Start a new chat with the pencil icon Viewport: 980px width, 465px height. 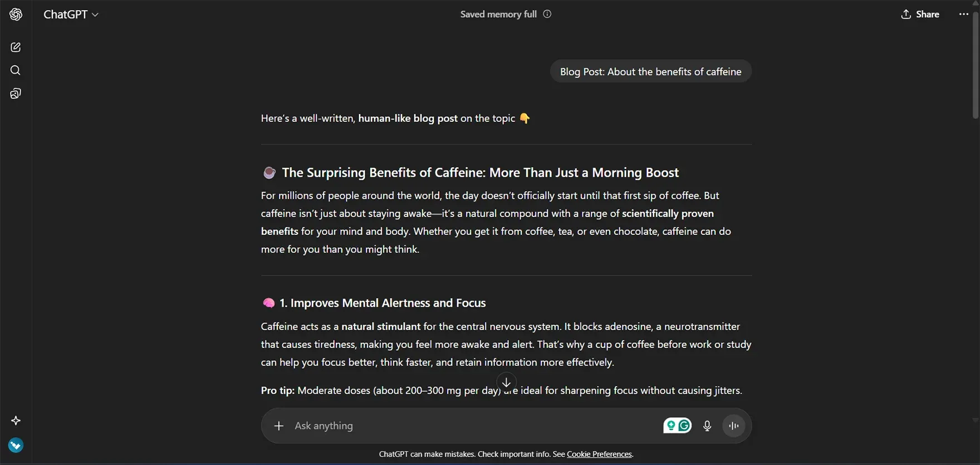pos(16,47)
